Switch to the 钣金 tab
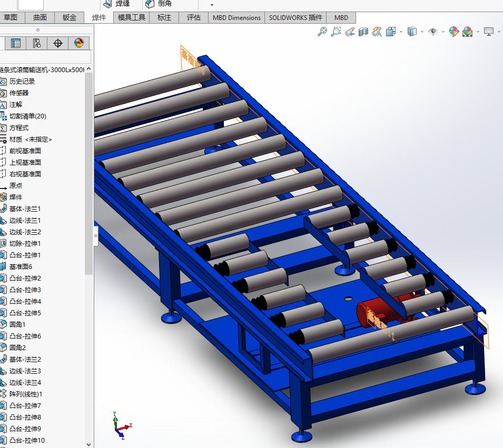 click(70, 17)
